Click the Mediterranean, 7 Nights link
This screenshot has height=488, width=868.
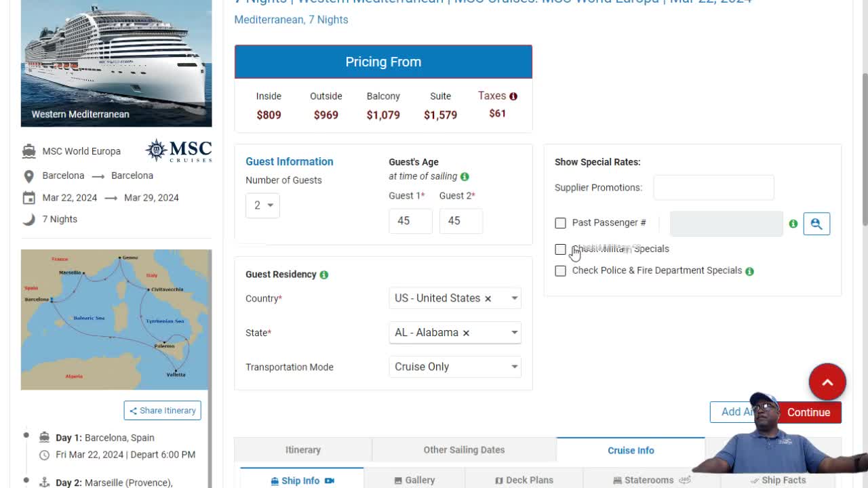[291, 20]
